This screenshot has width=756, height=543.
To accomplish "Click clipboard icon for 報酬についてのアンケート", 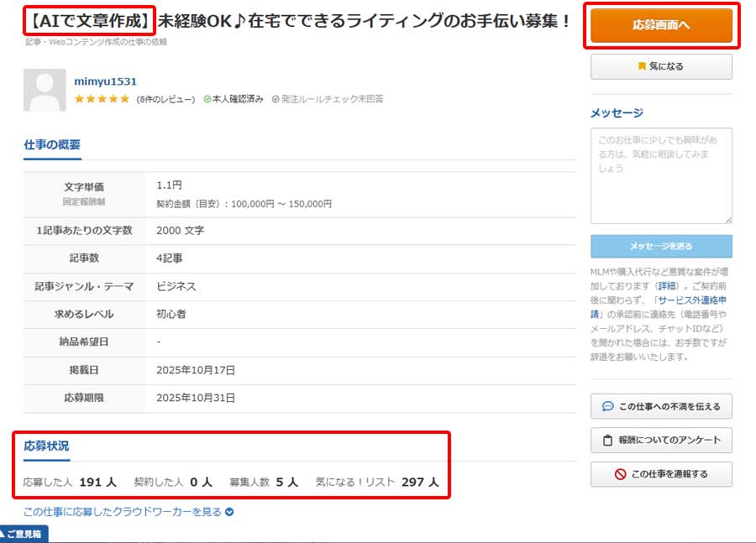I will 608,441.
